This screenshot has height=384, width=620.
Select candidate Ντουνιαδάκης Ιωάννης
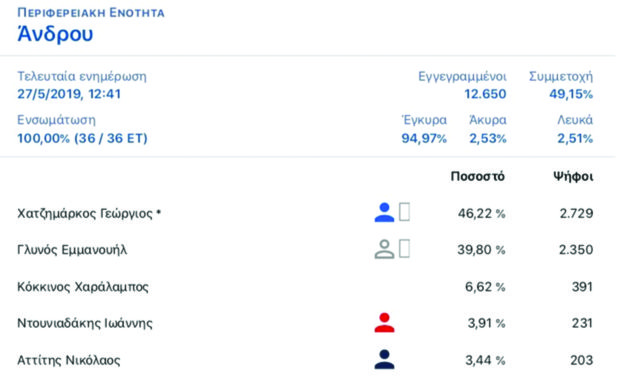coord(85,323)
